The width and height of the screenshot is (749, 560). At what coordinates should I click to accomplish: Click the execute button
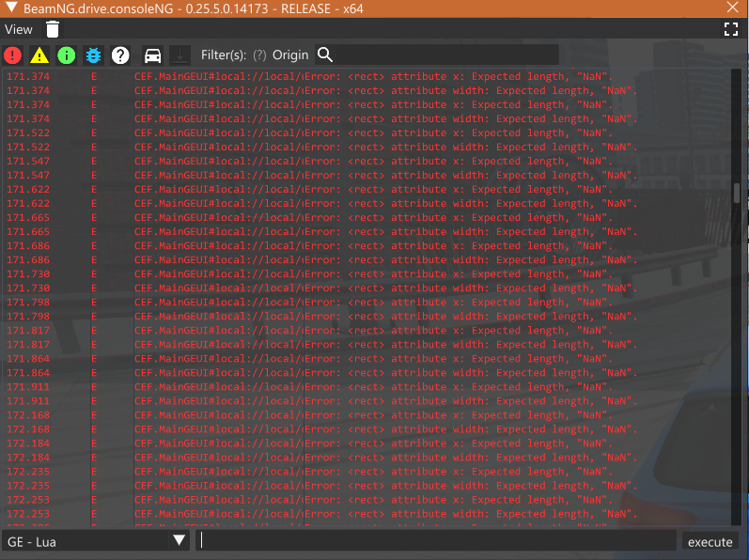click(x=710, y=541)
